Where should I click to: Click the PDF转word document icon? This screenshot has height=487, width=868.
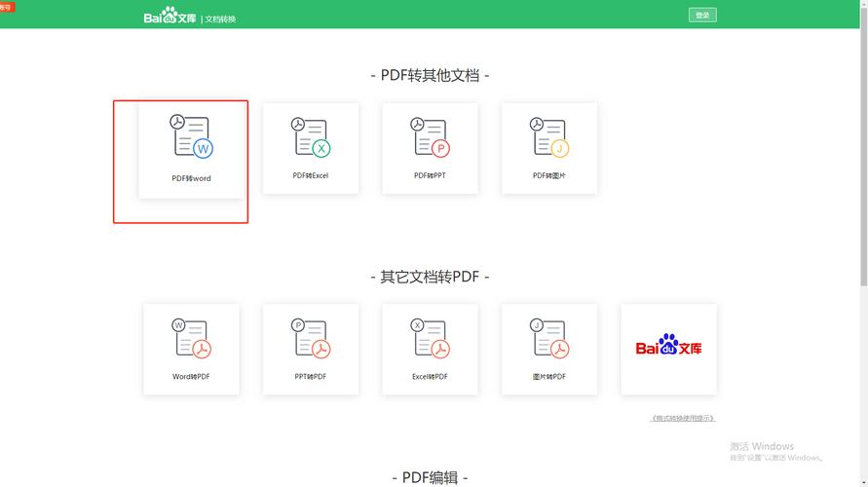click(192, 137)
